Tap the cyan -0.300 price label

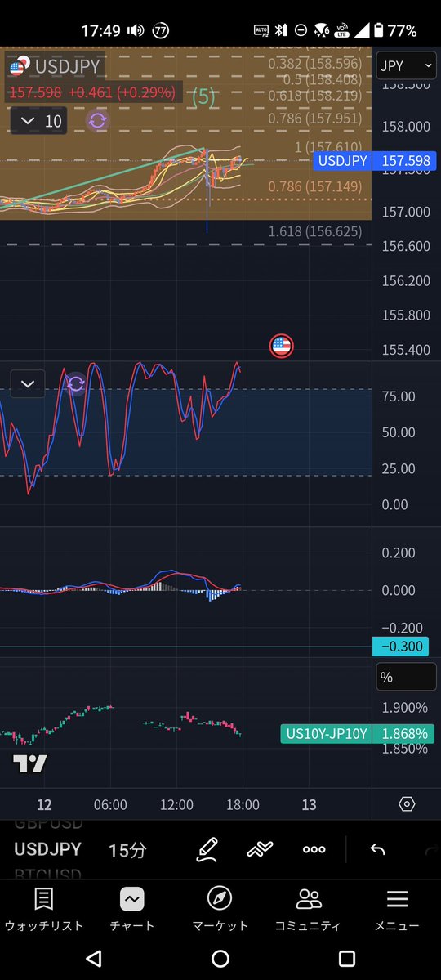[x=400, y=647]
